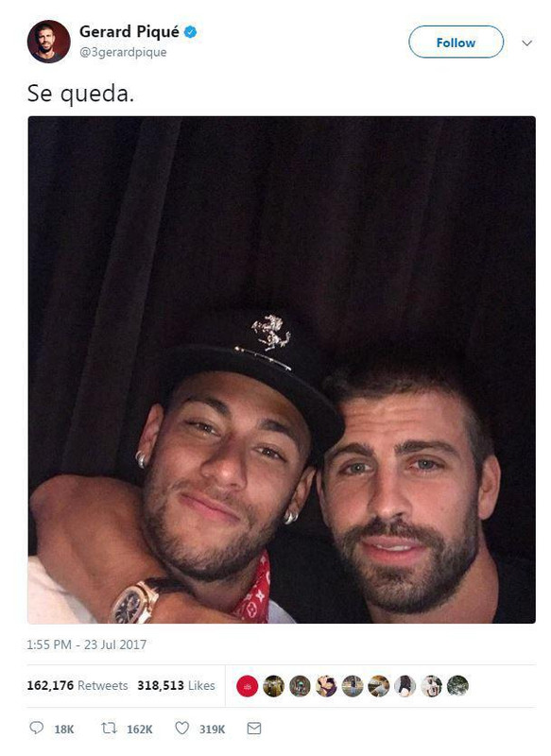Click the 319K likes count
The height and width of the screenshot is (756, 551).
pyautogui.click(x=212, y=729)
